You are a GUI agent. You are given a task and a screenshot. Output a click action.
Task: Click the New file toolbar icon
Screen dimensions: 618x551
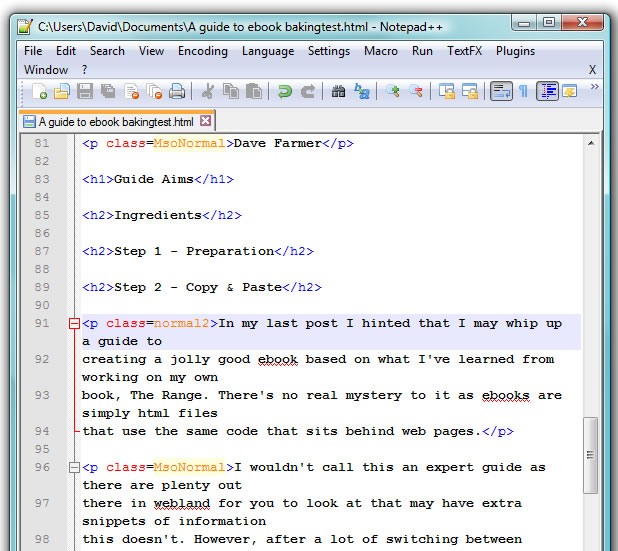point(40,92)
